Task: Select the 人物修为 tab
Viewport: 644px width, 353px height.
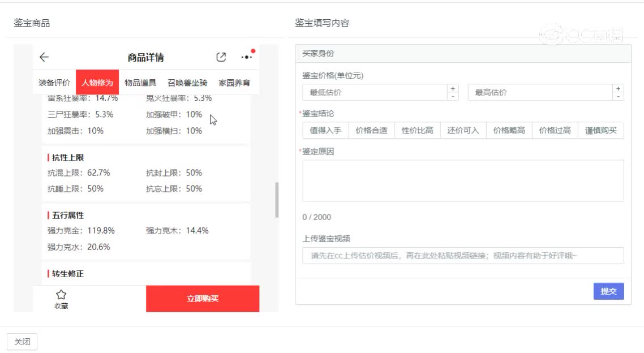Action: point(97,83)
